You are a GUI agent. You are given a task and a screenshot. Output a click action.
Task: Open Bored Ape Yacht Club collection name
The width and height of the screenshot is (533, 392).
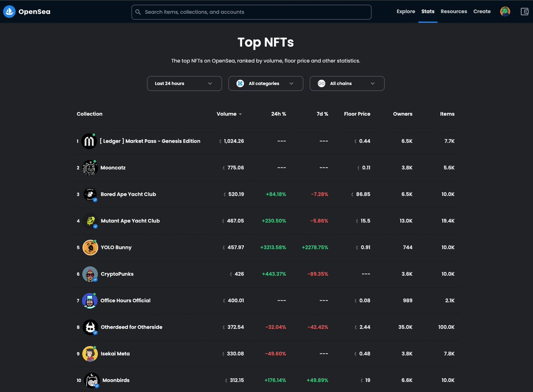tap(128, 194)
